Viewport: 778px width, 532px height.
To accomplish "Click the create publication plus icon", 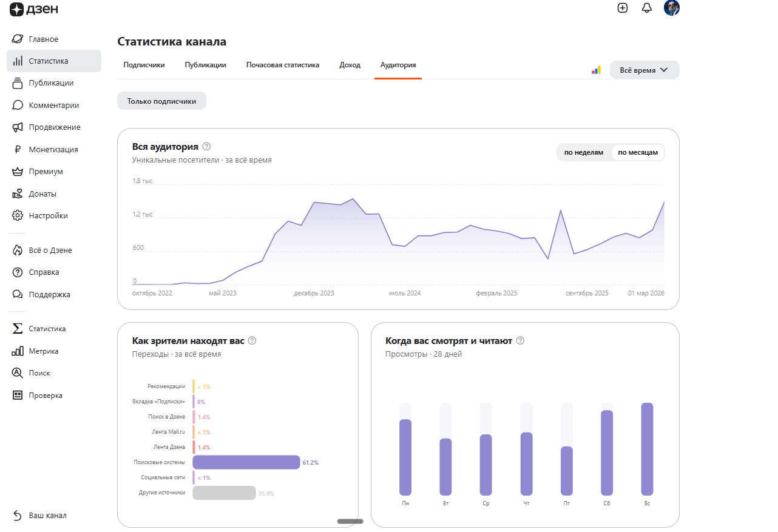I will (x=622, y=8).
